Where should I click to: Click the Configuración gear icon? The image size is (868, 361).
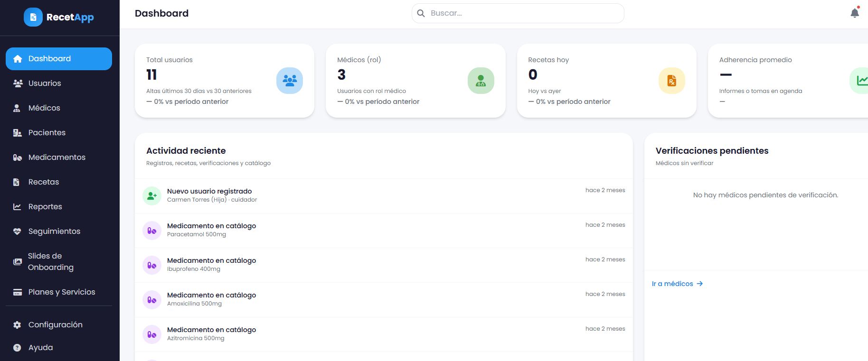pyautogui.click(x=17, y=325)
